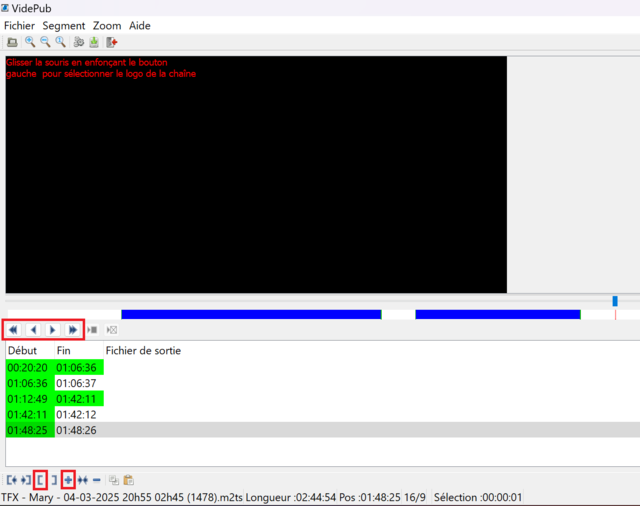Click the .m2ts file name in the status bar

[x=122, y=497]
